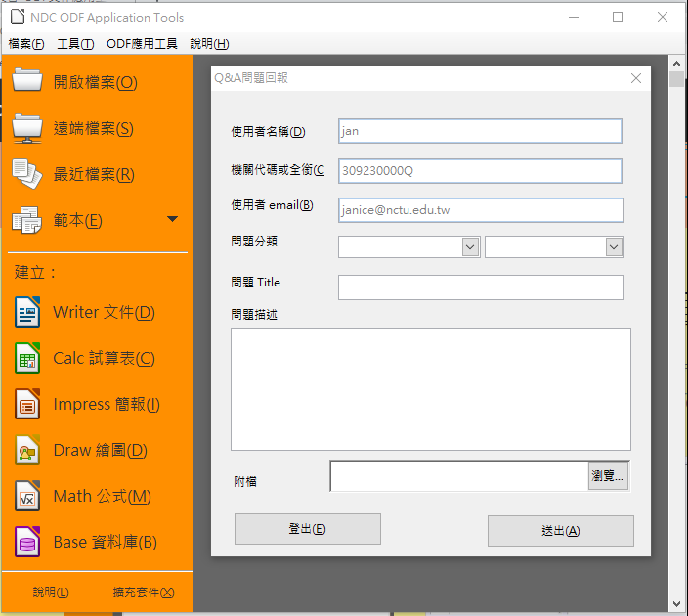Click the Templates icon
The image size is (688, 616).
pyautogui.click(x=26, y=220)
